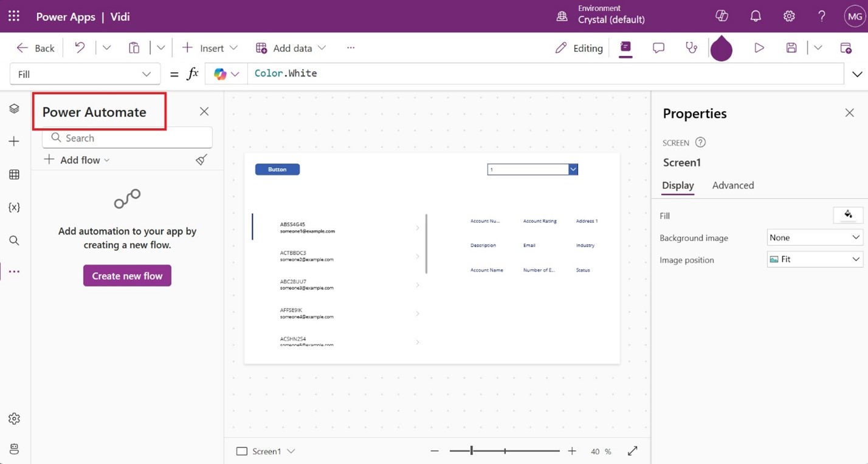
Task: Click the App checker stethoscope icon
Action: tap(691, 48)
